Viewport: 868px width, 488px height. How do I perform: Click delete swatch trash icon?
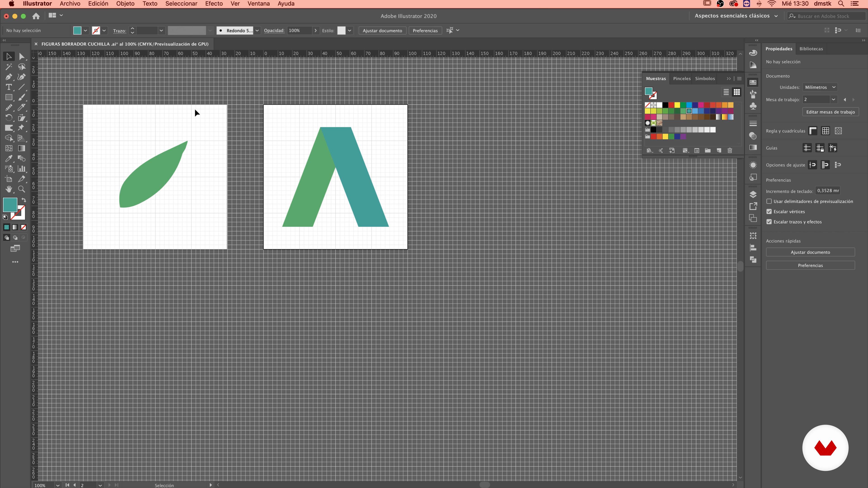730,150
